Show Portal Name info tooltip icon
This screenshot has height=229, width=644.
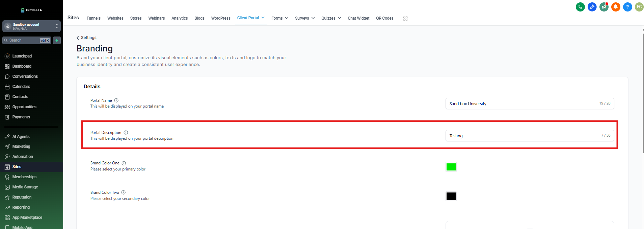(x=116, y=100)
